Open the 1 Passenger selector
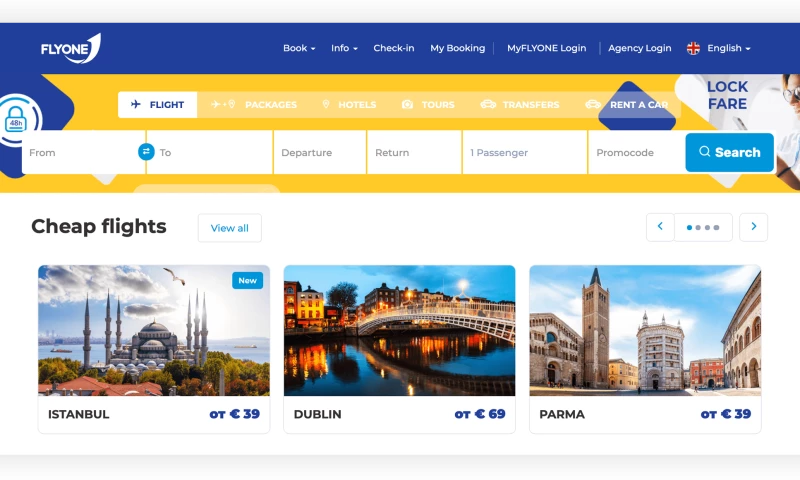This screenshot has width=800, height=480. click(x=525, y=153)
